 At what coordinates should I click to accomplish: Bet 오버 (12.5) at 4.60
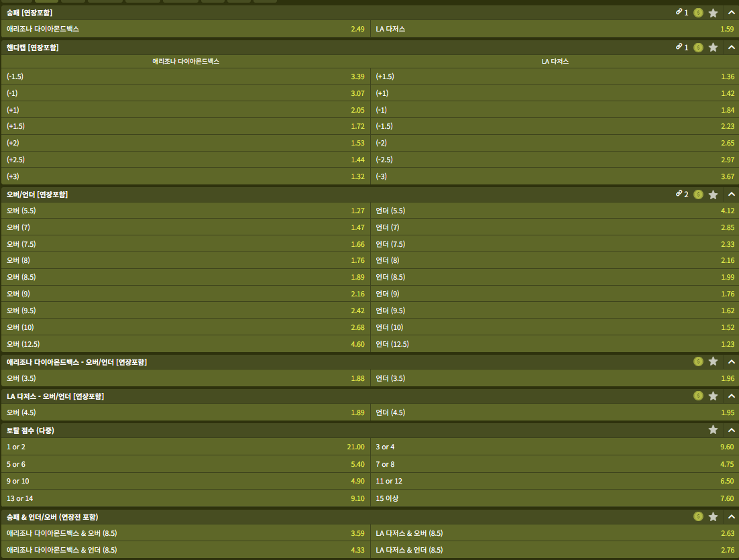pyautogui.click(x=186, y=344)
